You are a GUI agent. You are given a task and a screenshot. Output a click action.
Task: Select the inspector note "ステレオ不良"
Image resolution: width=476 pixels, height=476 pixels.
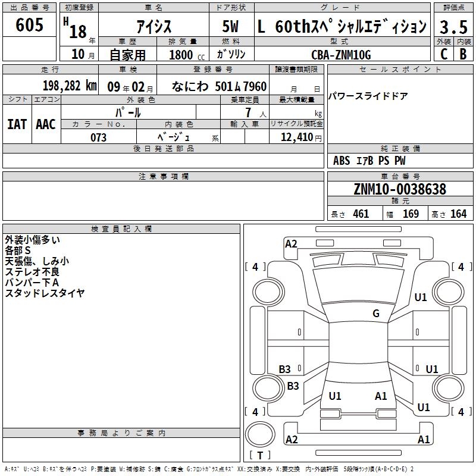(x=32, y=272)
